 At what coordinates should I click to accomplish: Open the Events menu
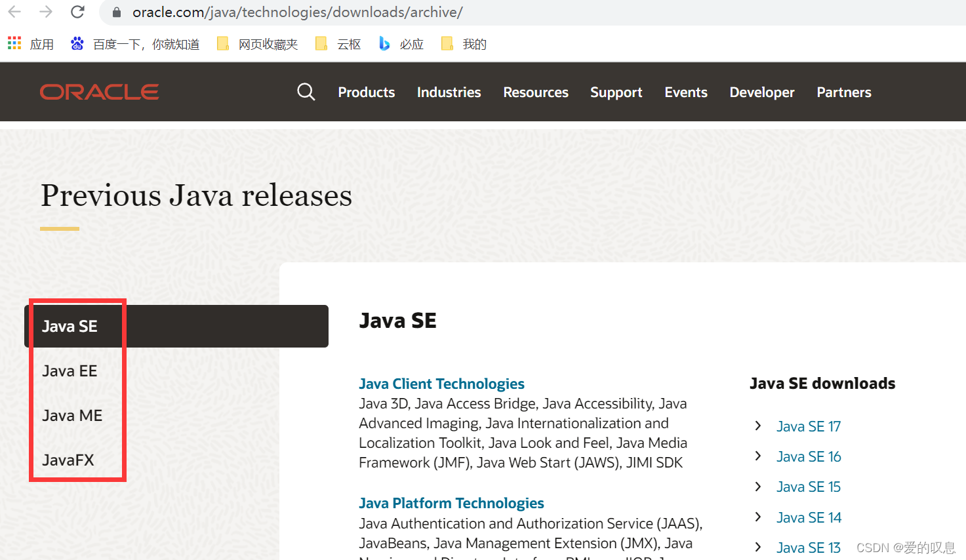pyautogui.click(x=686, y=92)
